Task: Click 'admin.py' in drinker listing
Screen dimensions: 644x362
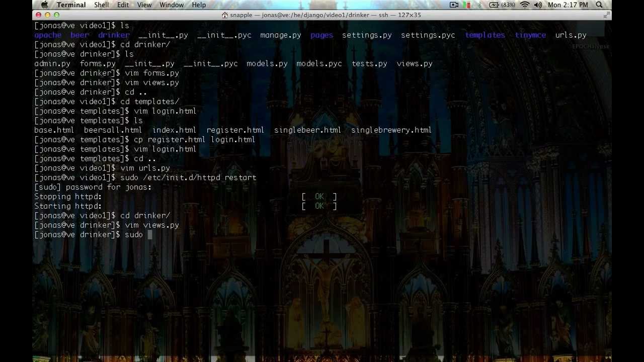Action: [x=52, y=64]
